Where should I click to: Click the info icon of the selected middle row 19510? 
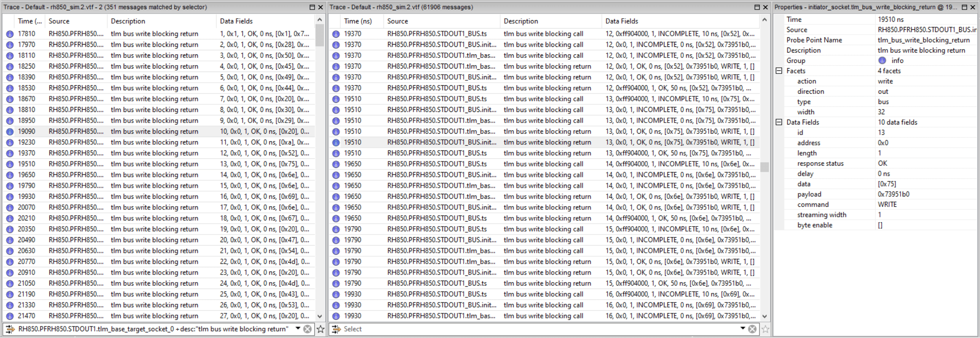pyautogui.click(x=336, y=142)
